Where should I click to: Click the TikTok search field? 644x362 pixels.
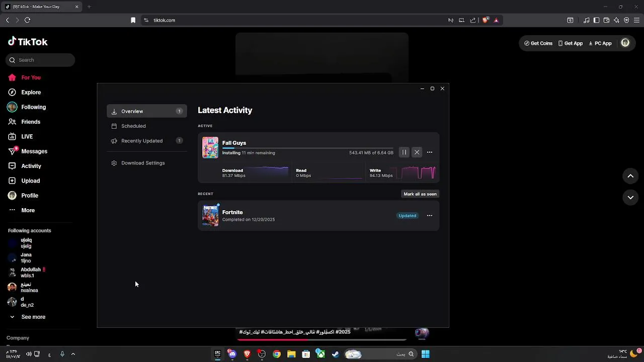tap(40, 60)
